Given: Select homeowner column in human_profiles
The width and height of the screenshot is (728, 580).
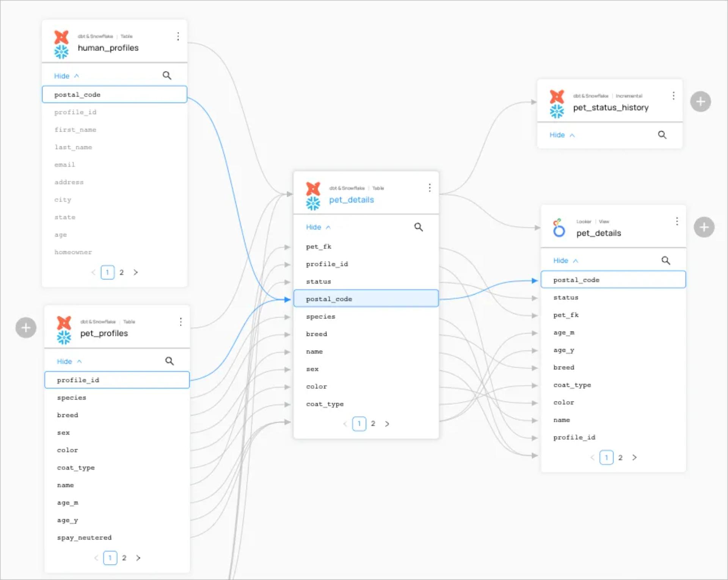Looking at the screenshot, I should pyautogui.click(x=115, y=252).
